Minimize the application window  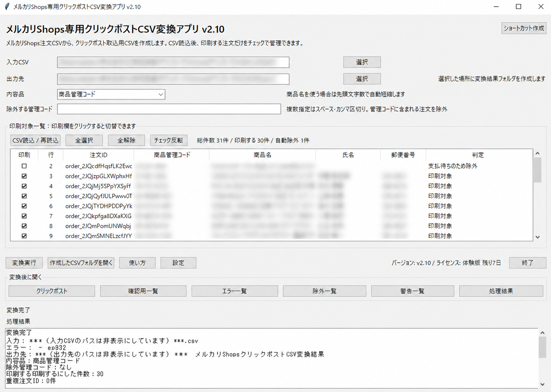click(x=497, y=7)
